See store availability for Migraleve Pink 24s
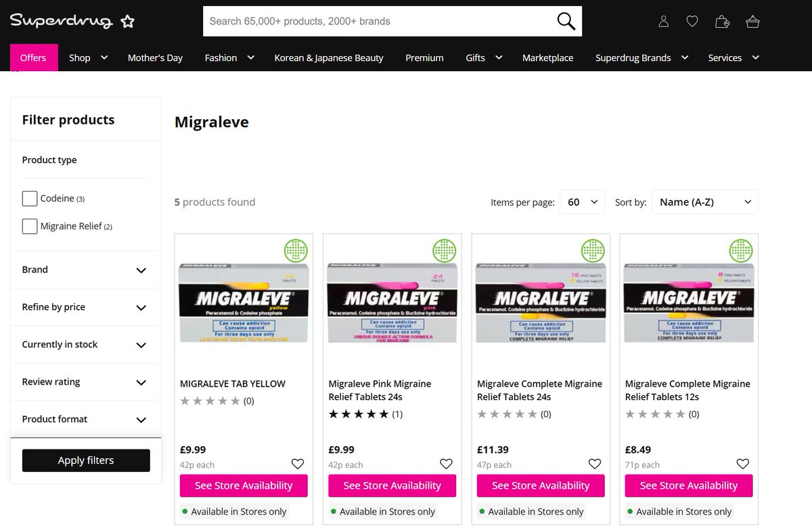 click(392, 485)
